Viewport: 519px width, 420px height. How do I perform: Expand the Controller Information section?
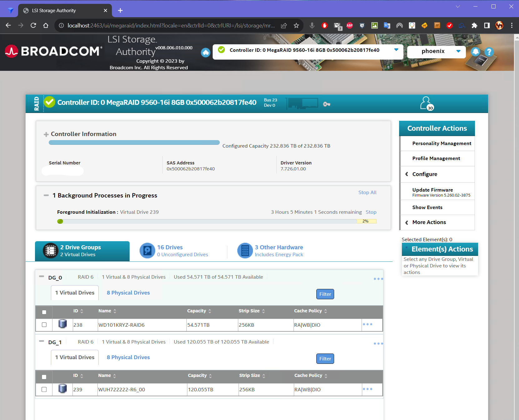tap(46, 134)
